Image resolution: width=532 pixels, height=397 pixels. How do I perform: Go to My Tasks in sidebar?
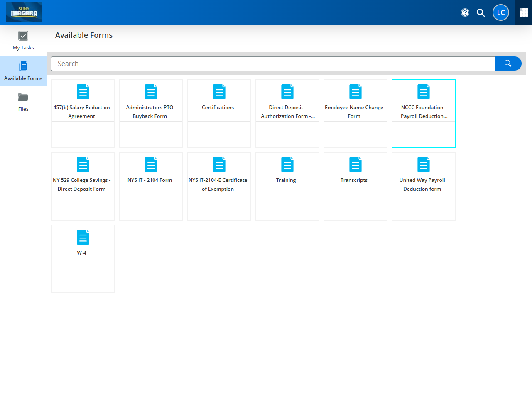click(x=23, y=40)
